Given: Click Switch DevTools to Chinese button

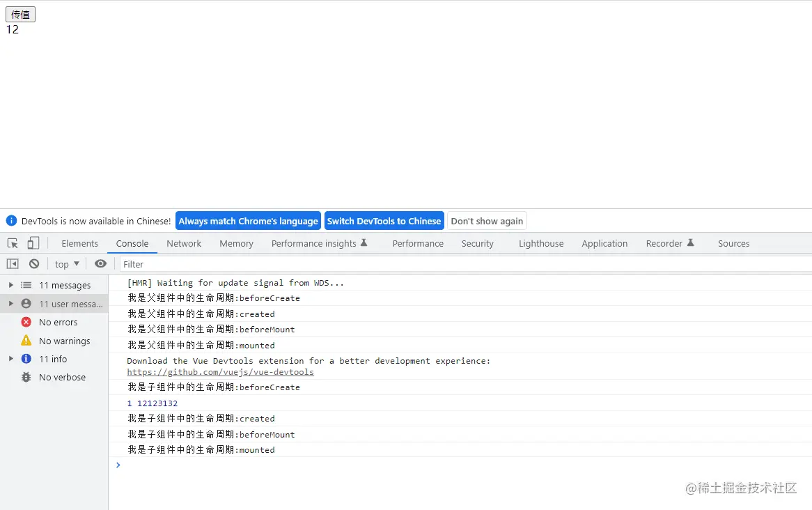Looking at the screenshot, I should pos(384,221).
